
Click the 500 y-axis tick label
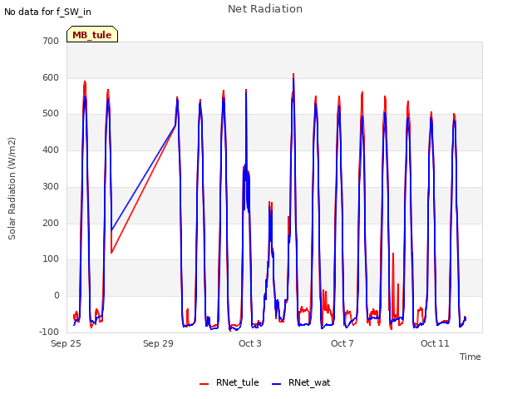pos(51,114)
